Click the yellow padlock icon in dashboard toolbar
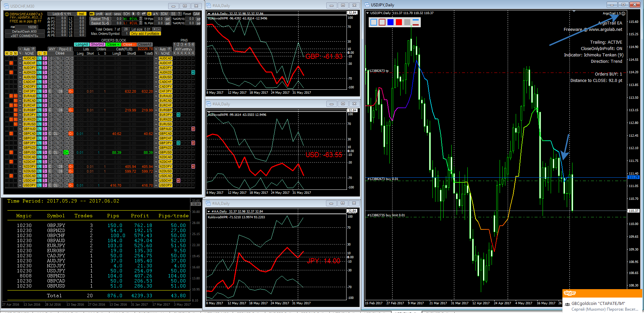 tap(149, 14)
